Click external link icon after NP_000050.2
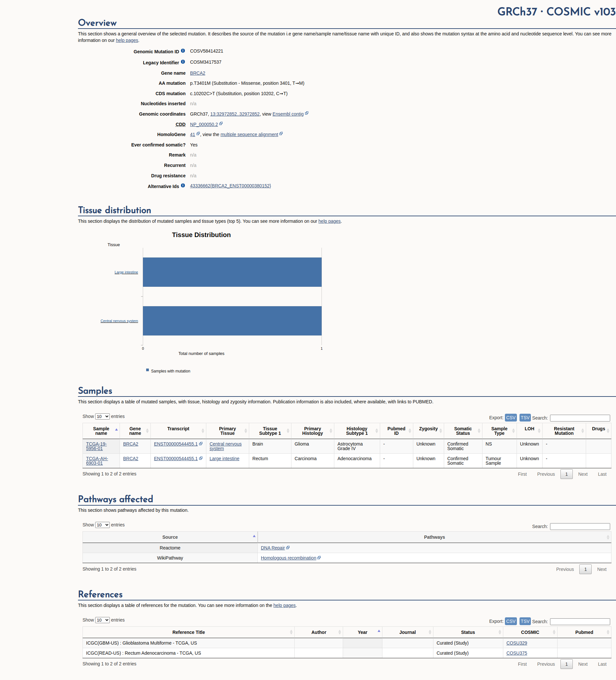Image resolution: width=616 pixels, height=680 pixels. tap(221, 124)
